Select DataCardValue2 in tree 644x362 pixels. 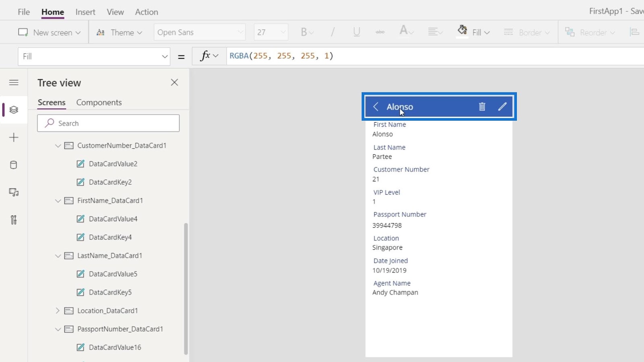113,164
